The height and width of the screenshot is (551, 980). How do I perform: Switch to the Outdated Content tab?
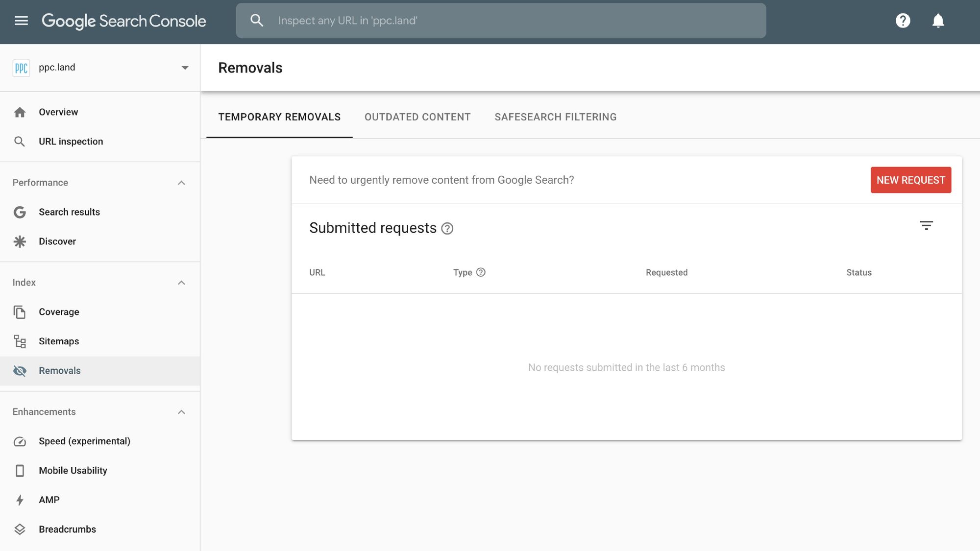417,117
